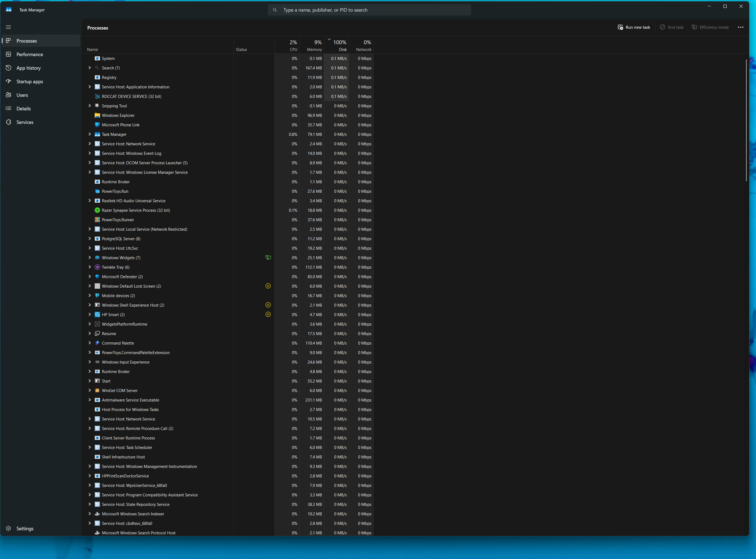Click the HP Smart process icon
Viewport: 756px width, 559px height.
tap(97, 314)
